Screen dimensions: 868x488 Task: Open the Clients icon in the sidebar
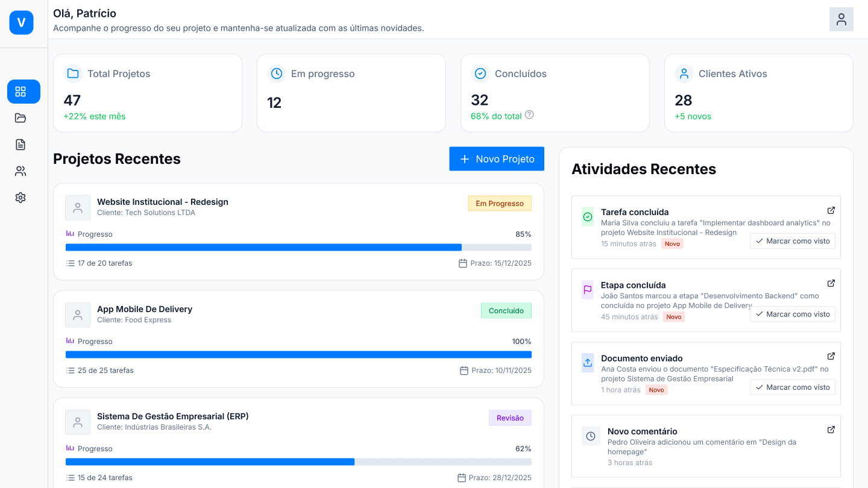20,171
